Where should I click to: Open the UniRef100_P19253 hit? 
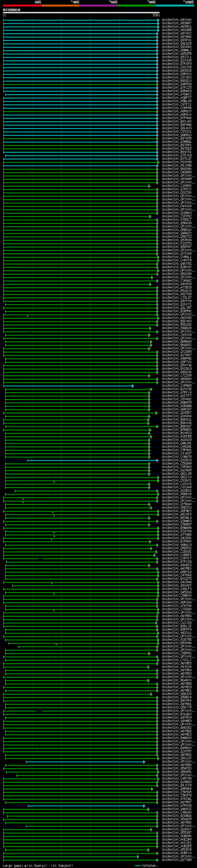coord(176,243)
